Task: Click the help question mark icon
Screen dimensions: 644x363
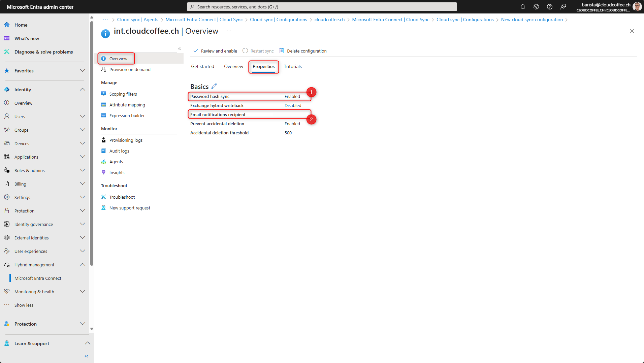Action: pos(549,7)
